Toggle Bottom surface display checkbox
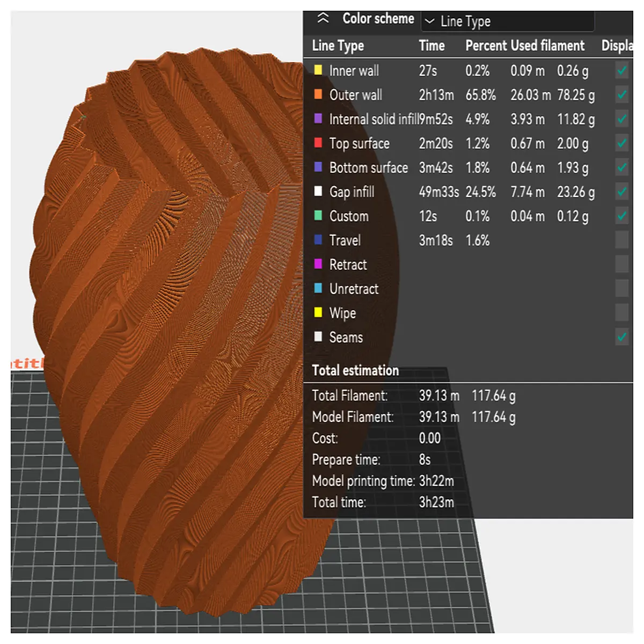The image size is (644, 644). (x=622, y=167)
